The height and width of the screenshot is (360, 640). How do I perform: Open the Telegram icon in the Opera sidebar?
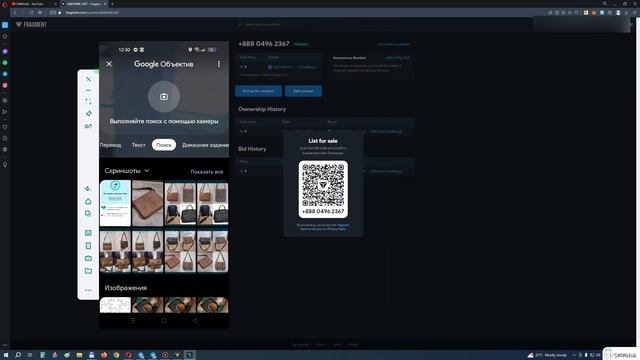(x=5, y=74)
